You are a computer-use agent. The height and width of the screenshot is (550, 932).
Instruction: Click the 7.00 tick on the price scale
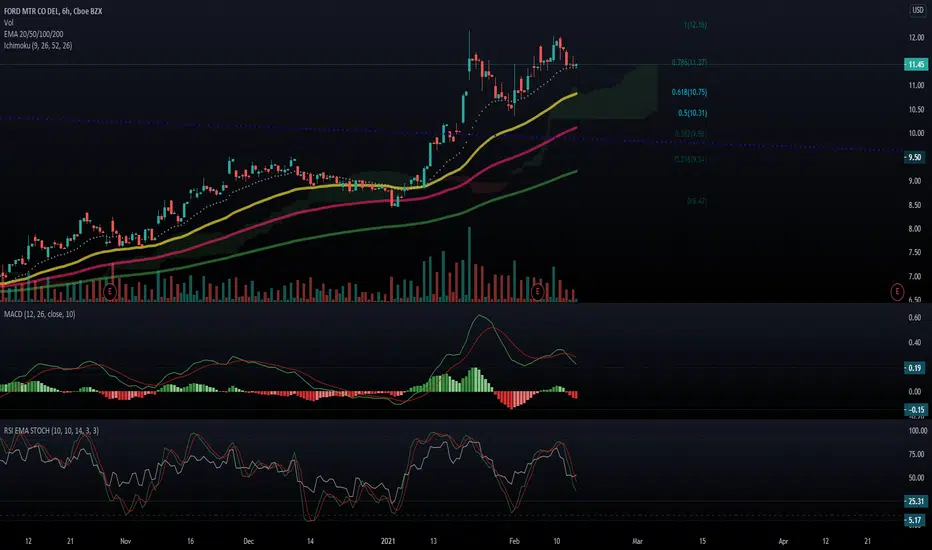pos(916,276)
